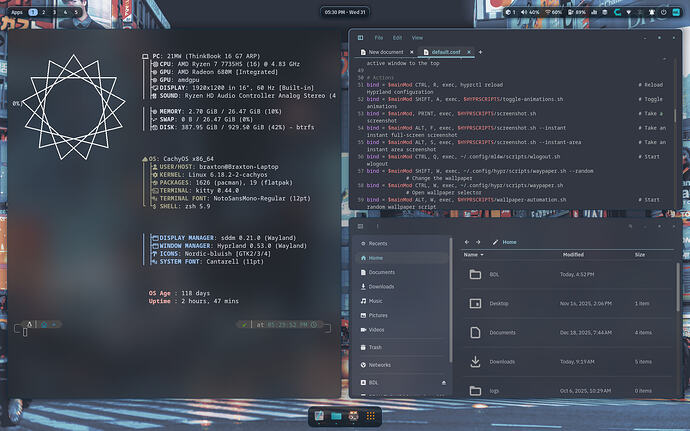Click the text editor vertical scrollbar
This screenshot has width=690, height=431.
point(675,115)
